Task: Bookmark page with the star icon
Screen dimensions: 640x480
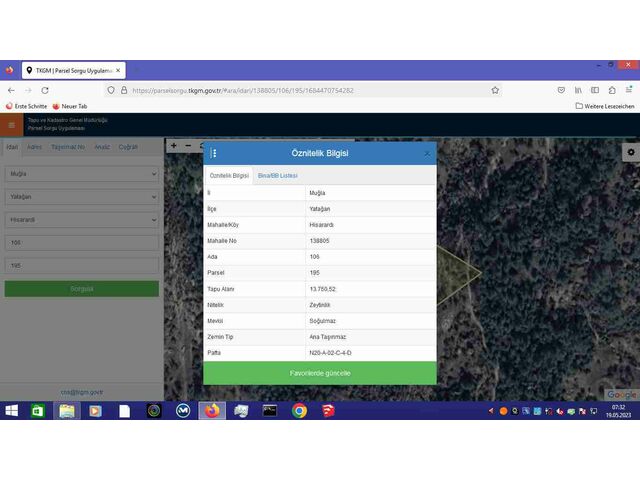Action: pos(495,90)
